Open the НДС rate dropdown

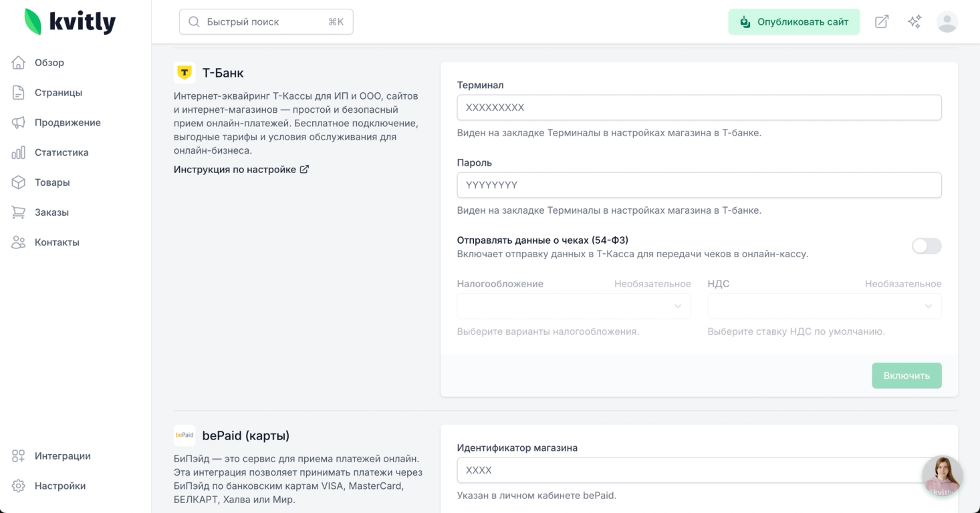click(824, 307)
